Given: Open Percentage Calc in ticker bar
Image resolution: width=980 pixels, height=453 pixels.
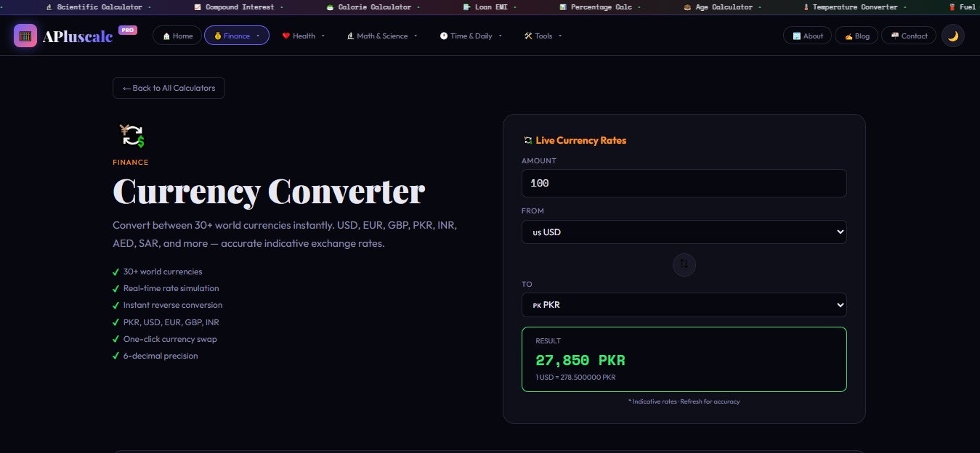Looking at the screenshot, I should coord(596,7).
